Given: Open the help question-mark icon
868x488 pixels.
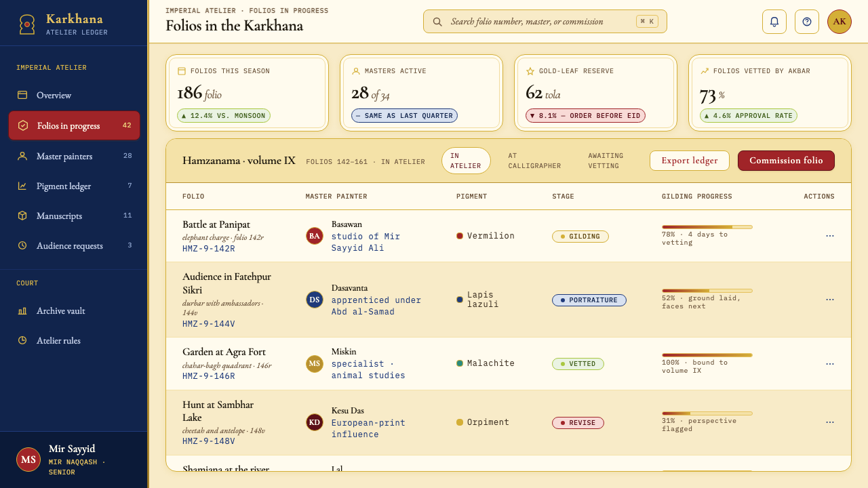Looking at the screenshot, I should click(807, 22).
